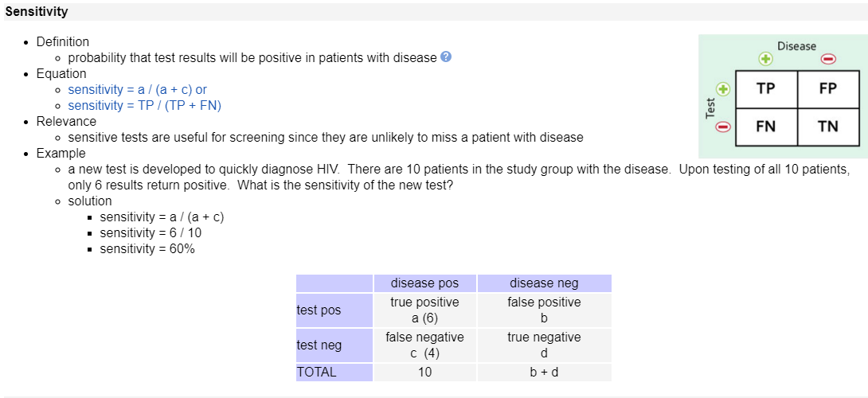Select the TN cell in the diagram

[x=828, y=127]
